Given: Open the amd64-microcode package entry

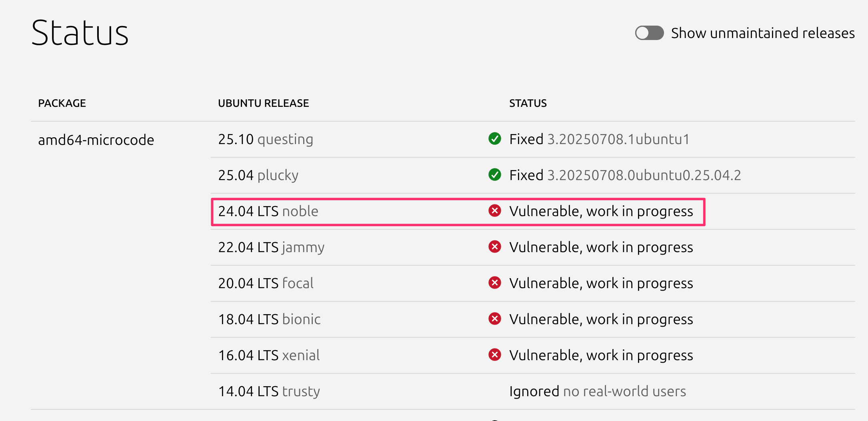Looking at the screenshot, I should point(96,140).
